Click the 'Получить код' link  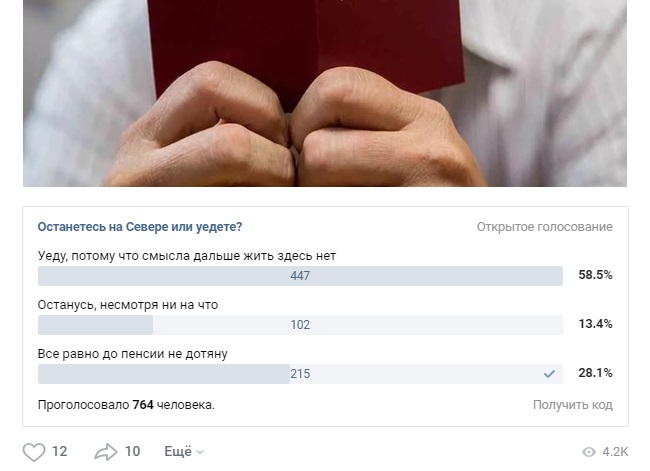click(x=572, y=405)
